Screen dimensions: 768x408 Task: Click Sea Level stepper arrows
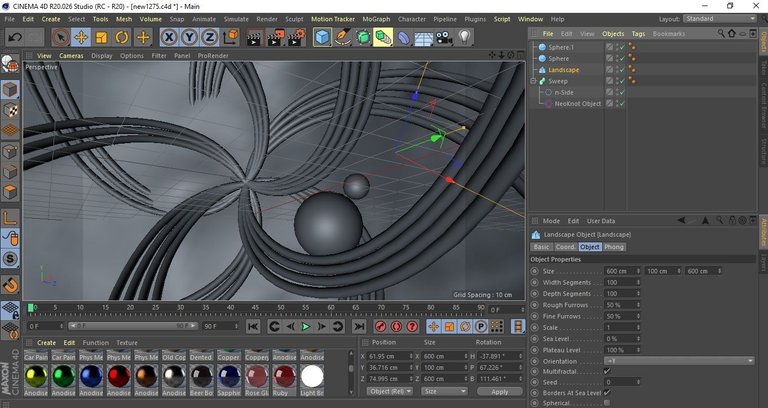point(638,338)
